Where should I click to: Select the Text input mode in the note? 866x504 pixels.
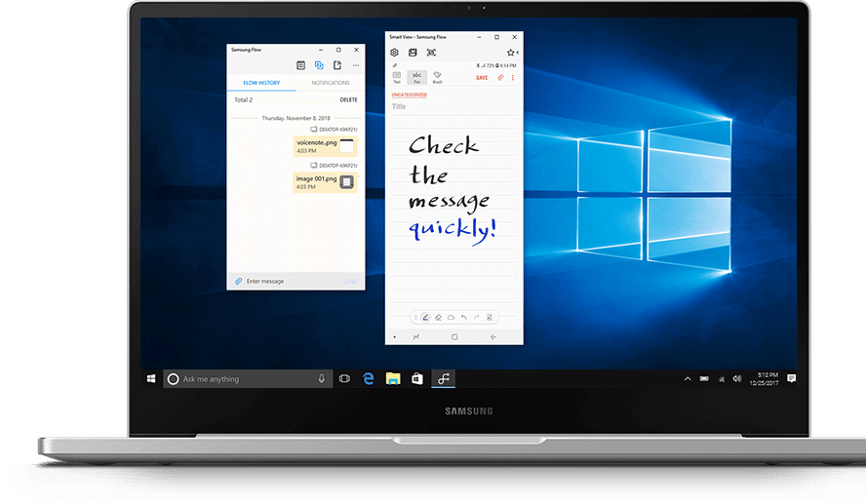coord(397,77)
